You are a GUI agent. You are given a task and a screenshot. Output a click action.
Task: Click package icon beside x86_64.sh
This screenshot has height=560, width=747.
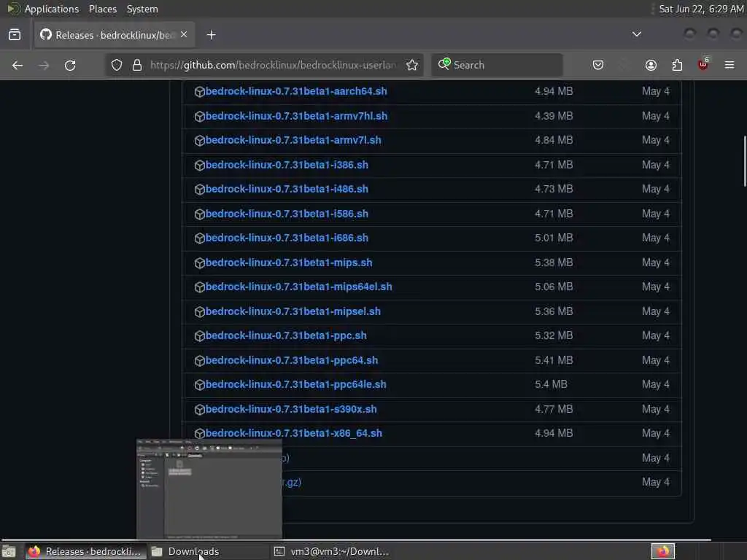pyautogui.click(x=200, y=434)
